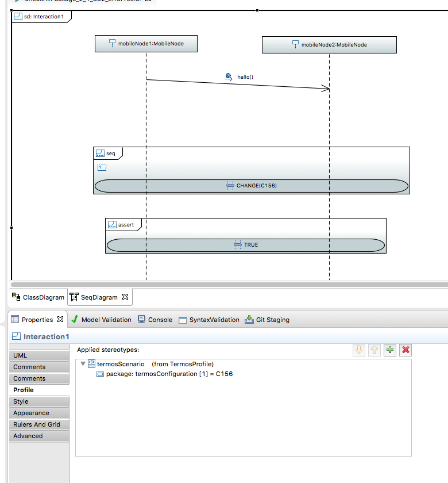Select the TRUE state invariant
This screenshot has width=448, height=483.
click(x=246, y=245)
